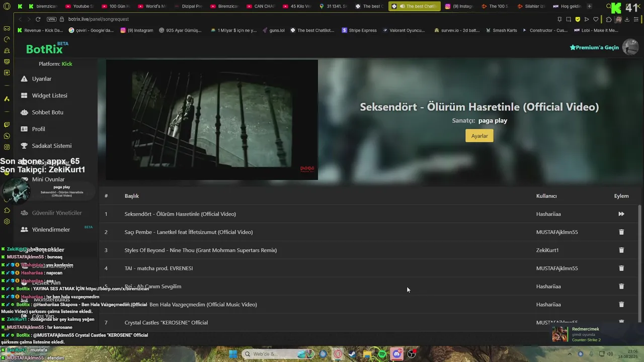
Task: Open File Explorer from taskbar
Action: tap(367, 354)
